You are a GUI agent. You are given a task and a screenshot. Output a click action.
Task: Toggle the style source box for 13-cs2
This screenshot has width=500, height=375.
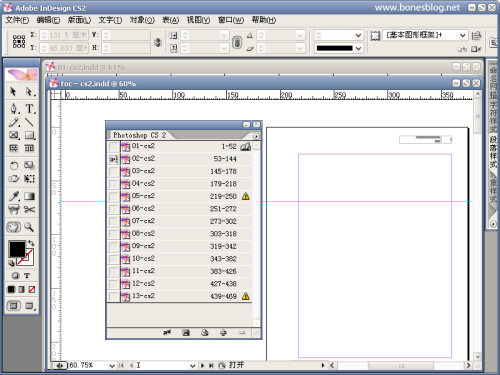[x=114, y=296]
